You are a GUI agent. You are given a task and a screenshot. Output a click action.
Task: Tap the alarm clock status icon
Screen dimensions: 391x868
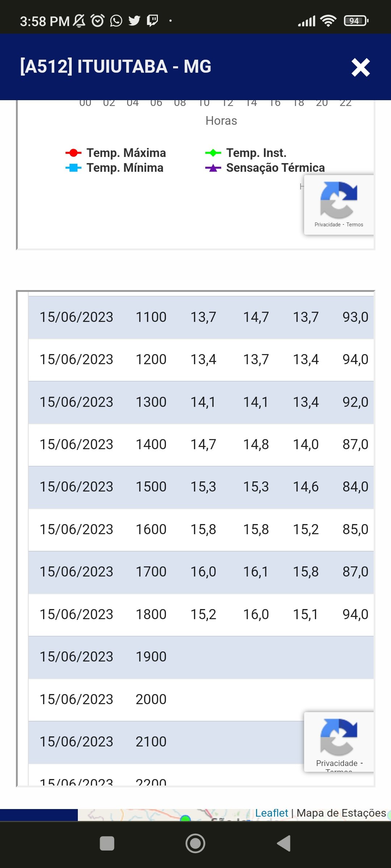tap(98, 21)
